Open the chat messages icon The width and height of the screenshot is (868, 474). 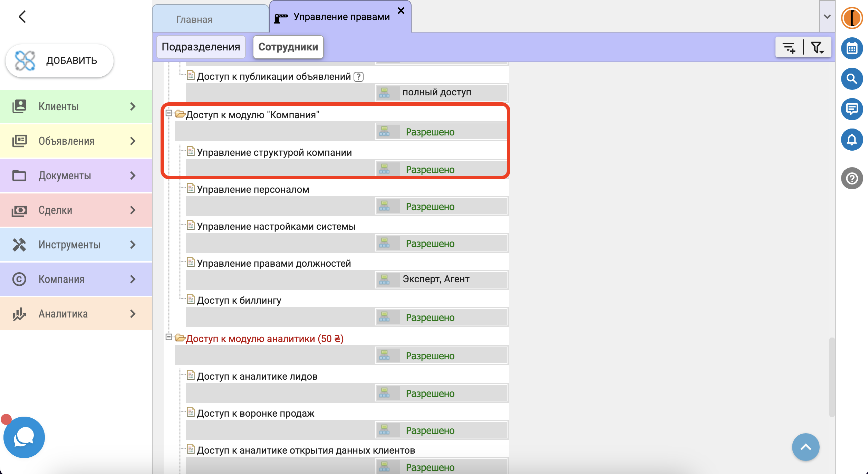852,109
